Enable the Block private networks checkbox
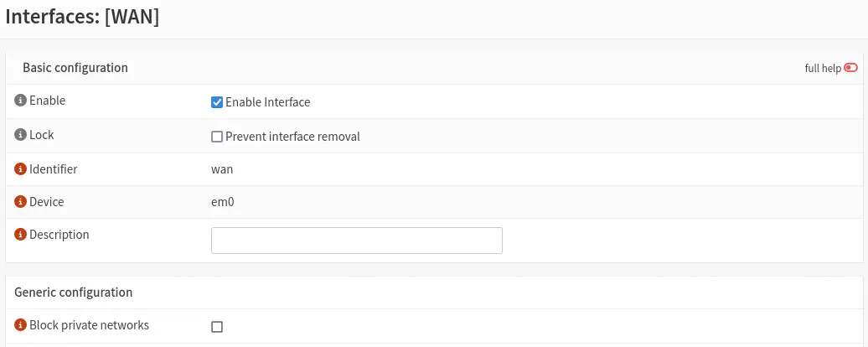The height and width of the screenshot is (347, 868). point(217,327)
